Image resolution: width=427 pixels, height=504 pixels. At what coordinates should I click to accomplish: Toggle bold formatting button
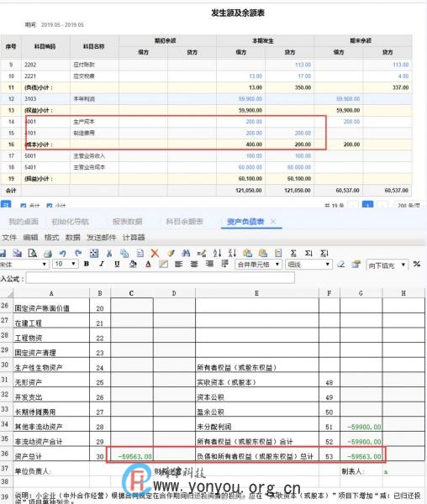87,265
